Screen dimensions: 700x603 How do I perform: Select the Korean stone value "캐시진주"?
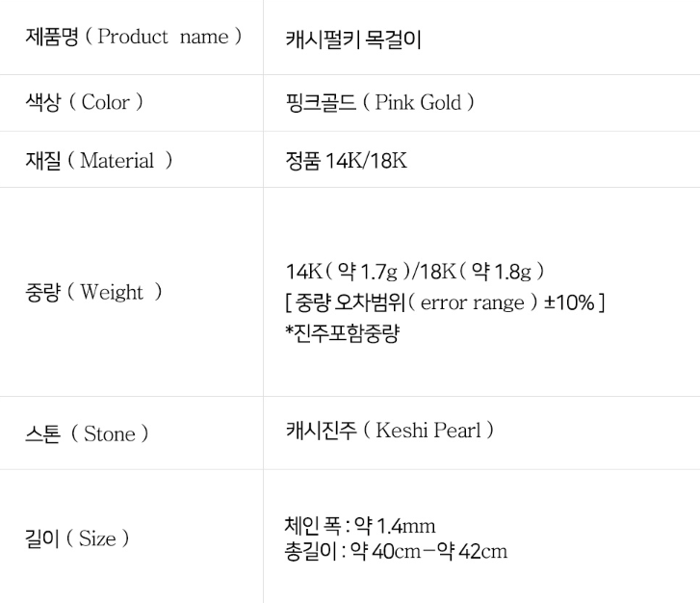[320, 431]
